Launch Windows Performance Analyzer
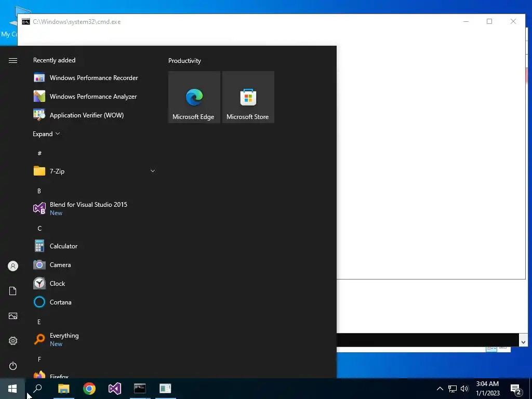The height and width of the screenshot is (399, 532). [x=95, y=96]
